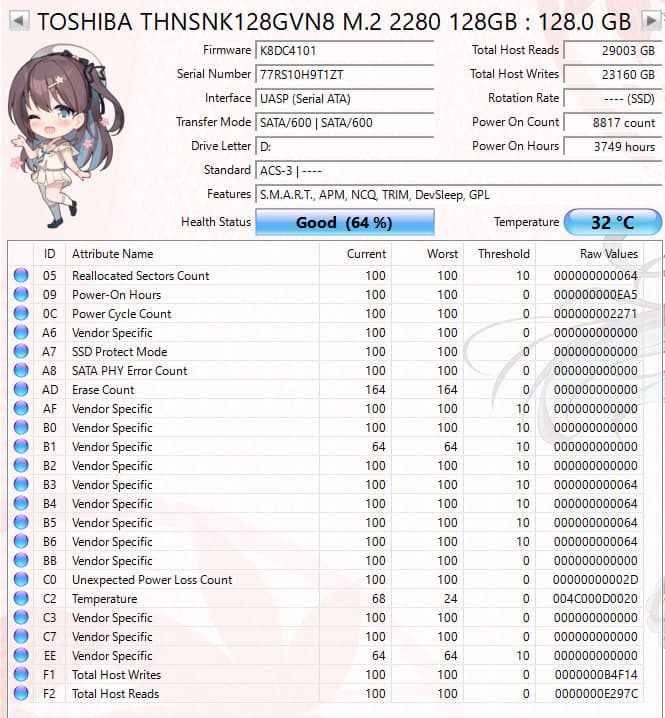Click the status icon for row EE

pyautogui.click(x=21, y=655)
